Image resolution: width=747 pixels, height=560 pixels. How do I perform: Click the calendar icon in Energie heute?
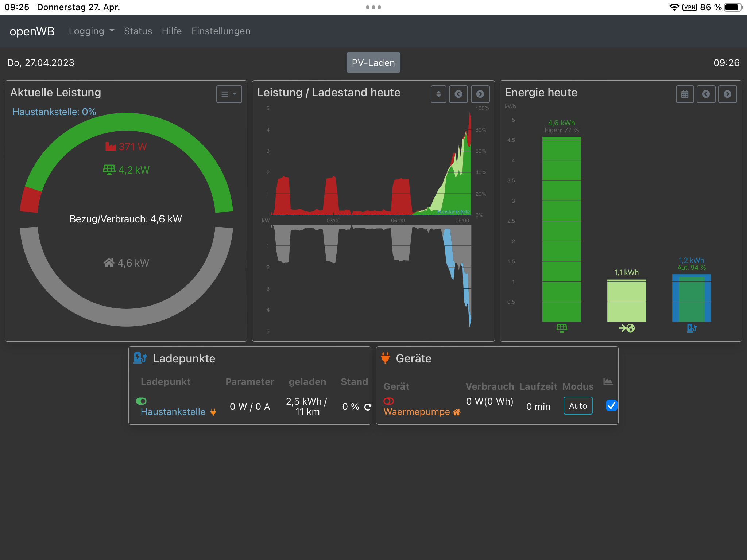[x=685, y=94]
